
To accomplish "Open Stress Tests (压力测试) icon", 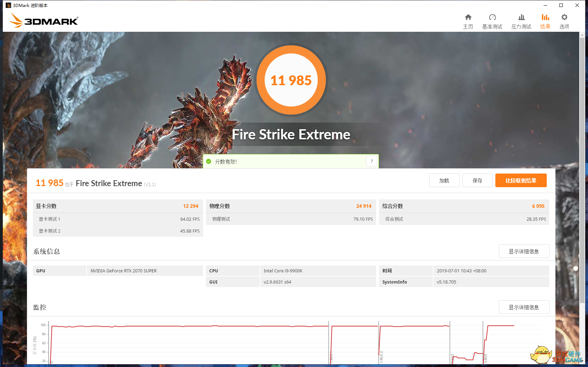I will pos(521,17).
